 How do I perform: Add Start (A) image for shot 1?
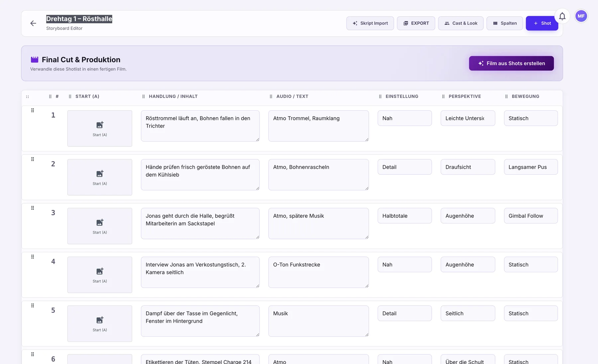coord(100,129)
